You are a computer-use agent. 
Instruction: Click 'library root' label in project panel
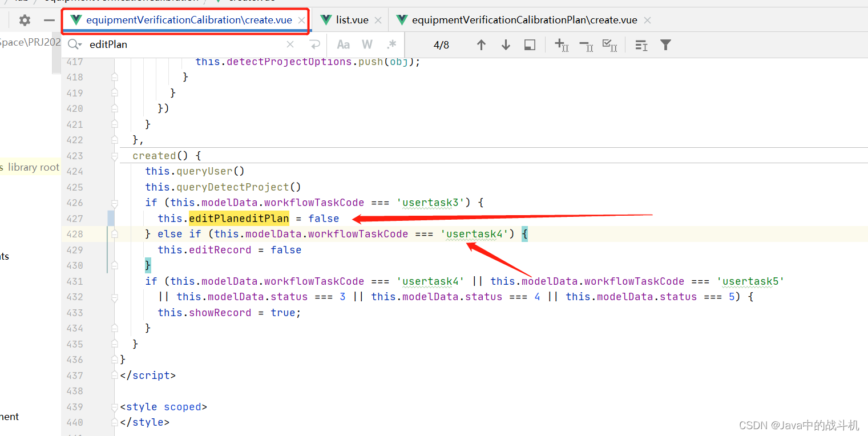(34, 167)
